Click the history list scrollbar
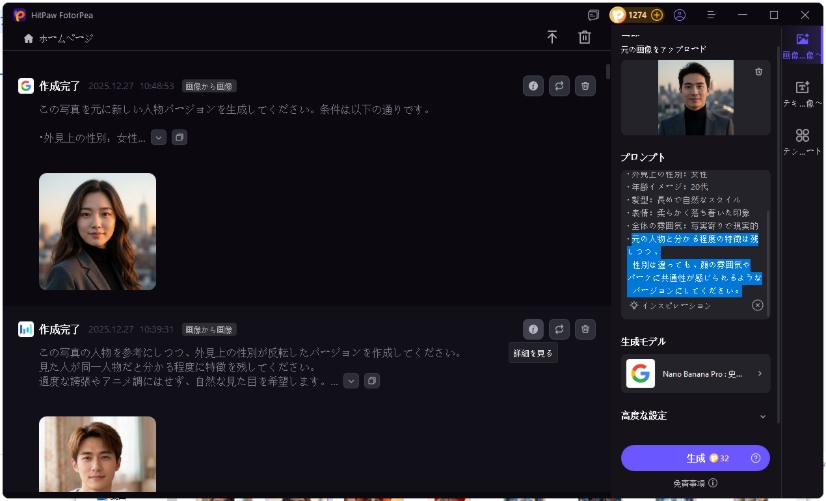 [607, 72]
